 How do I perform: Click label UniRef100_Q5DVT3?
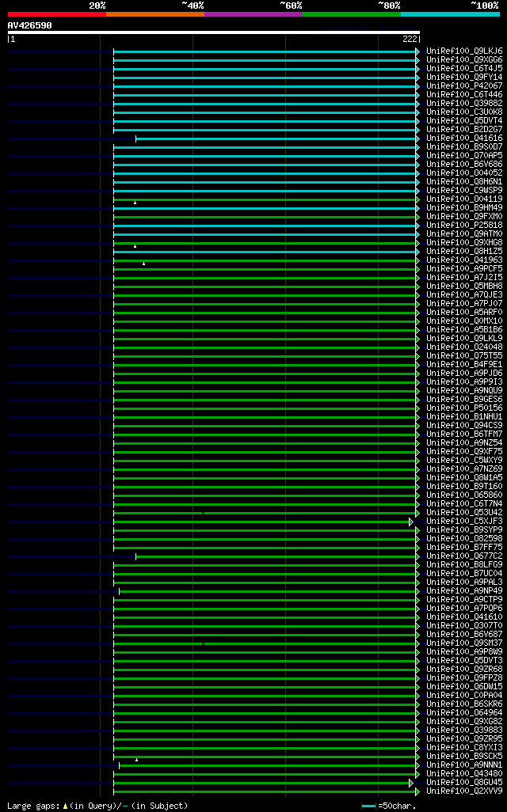click(x=464, y=660)
